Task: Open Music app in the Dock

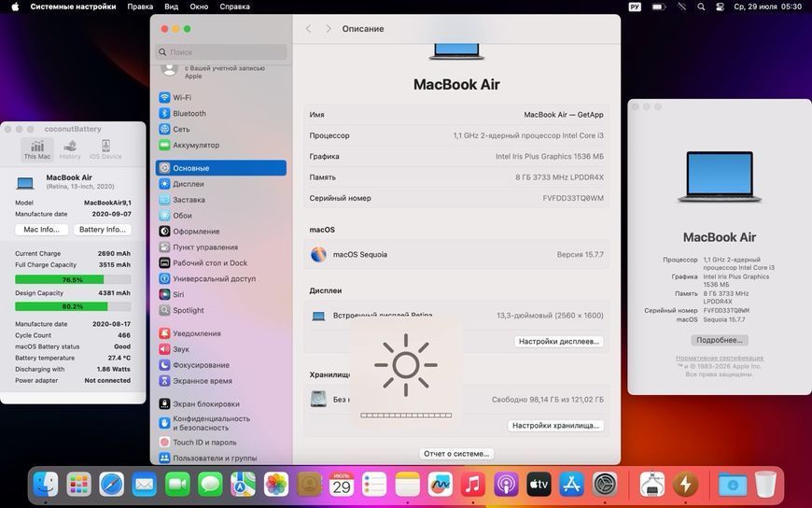Action: pos(473,486)
